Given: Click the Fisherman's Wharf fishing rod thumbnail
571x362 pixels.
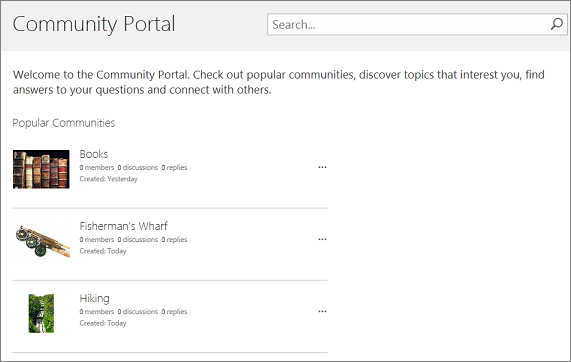Looking at the screenshot, I should click(x=41, y=241).
